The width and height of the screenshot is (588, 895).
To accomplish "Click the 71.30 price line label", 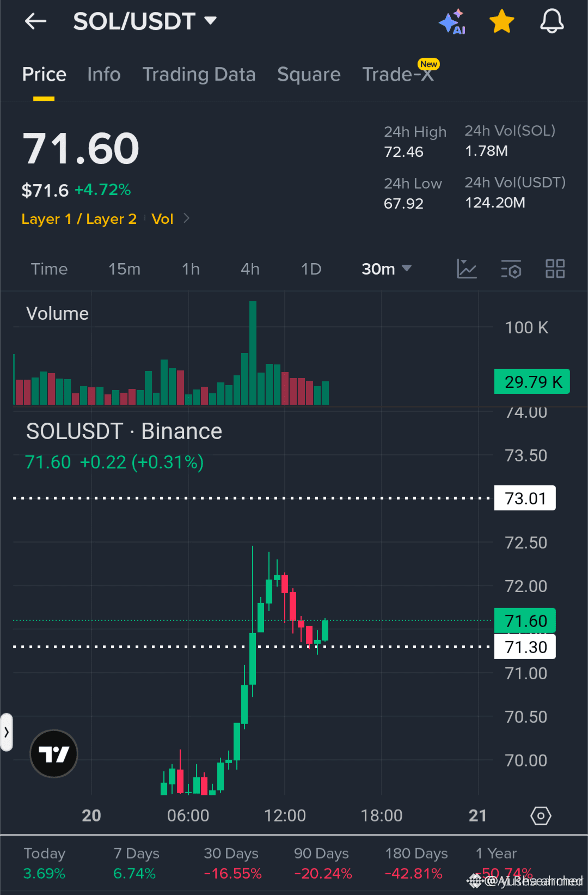I will coord(525,647).
